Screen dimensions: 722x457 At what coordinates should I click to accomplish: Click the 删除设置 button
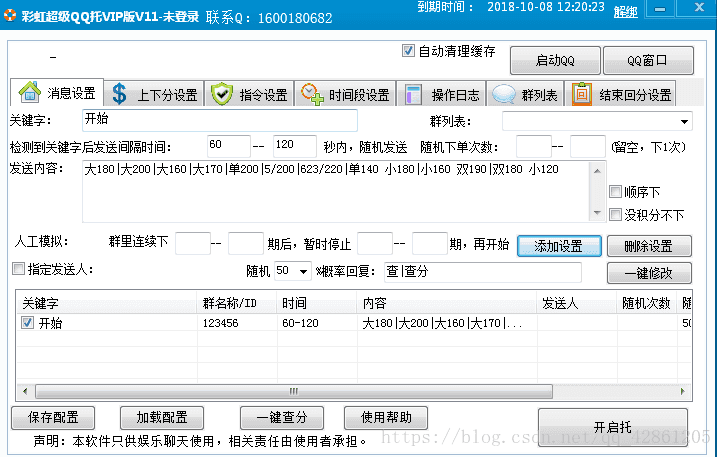[x=649, y=246]
